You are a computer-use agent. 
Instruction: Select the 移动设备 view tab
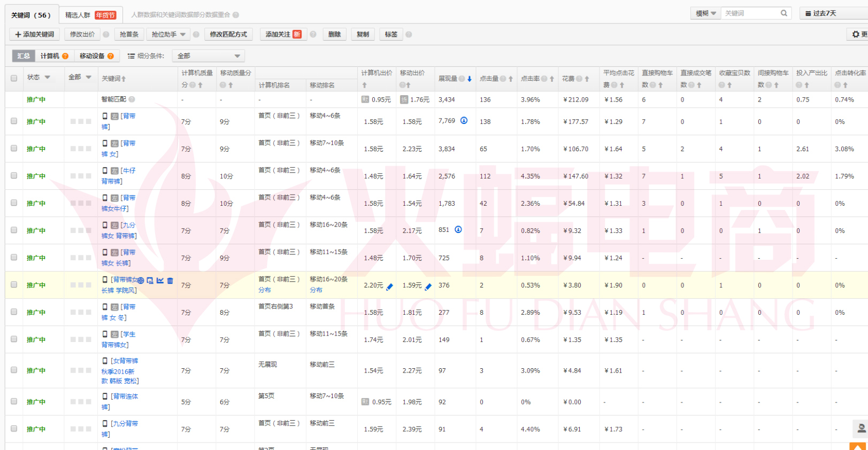96,56
